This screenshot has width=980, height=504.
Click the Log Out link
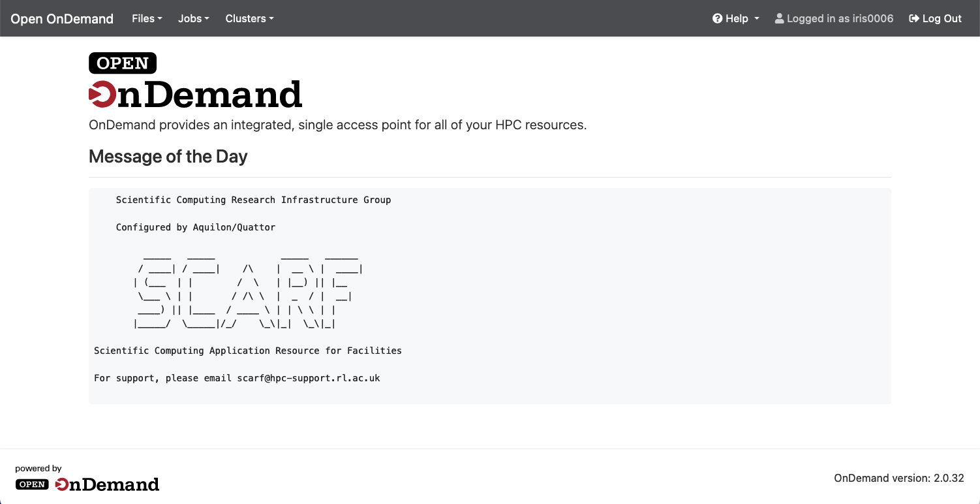[935, 18]
